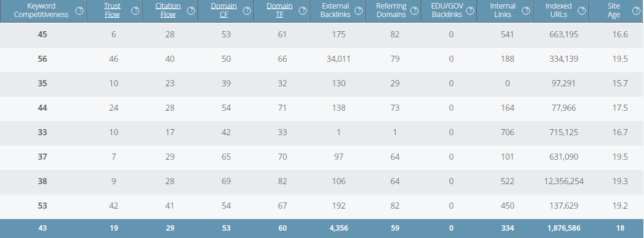
Task: Open help icon for Indexed URLs
Action: [x=582, y=10]
